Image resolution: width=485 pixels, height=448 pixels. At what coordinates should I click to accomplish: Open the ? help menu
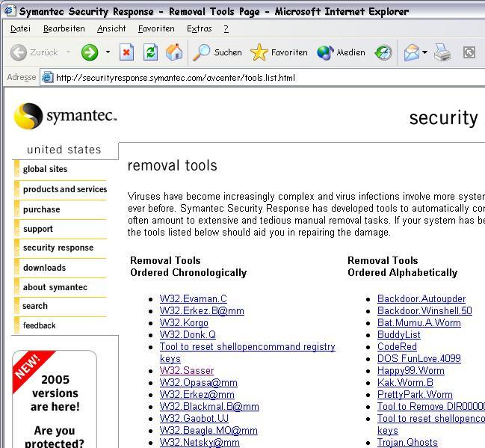click(x=226, y=28)
